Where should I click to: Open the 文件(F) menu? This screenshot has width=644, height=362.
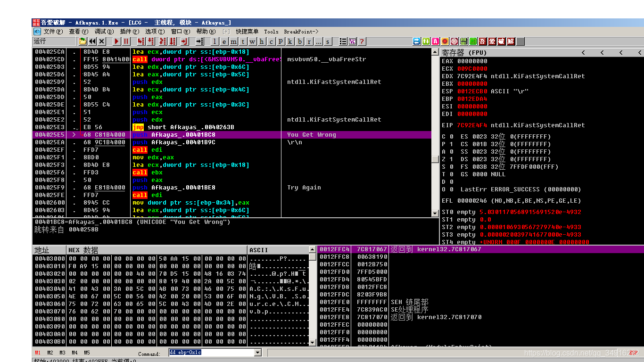click(53, 32)
